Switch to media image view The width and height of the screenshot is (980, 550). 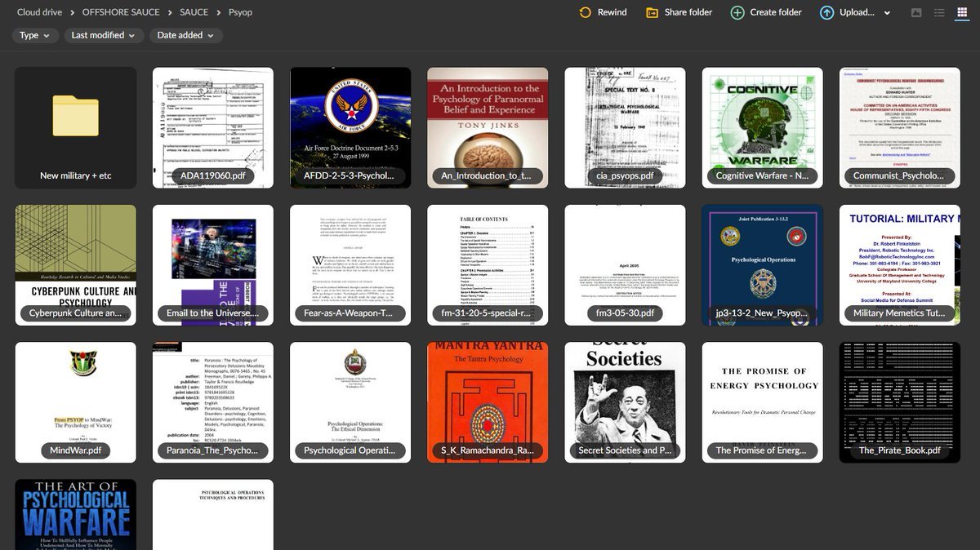[x=916, y=13]
